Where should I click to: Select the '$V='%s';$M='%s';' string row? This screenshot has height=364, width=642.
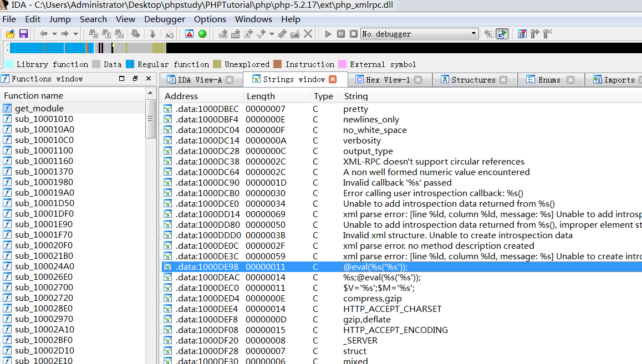[401, 288]
